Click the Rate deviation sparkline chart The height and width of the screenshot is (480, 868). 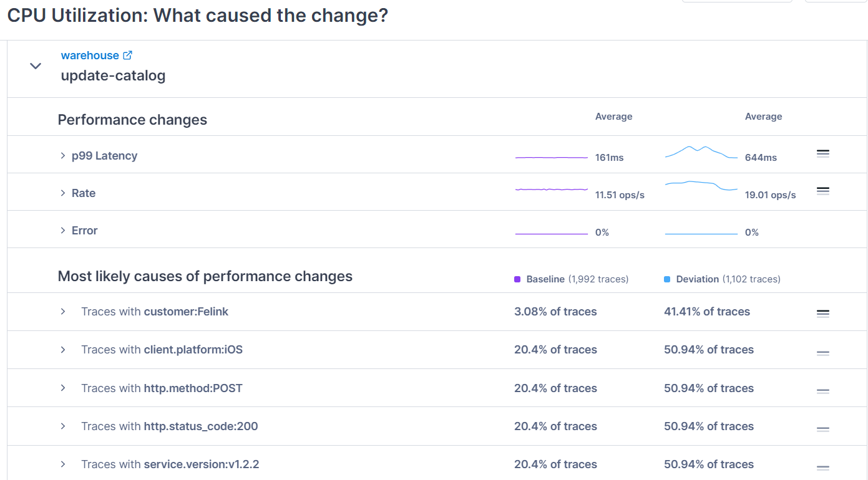point(701,186)
